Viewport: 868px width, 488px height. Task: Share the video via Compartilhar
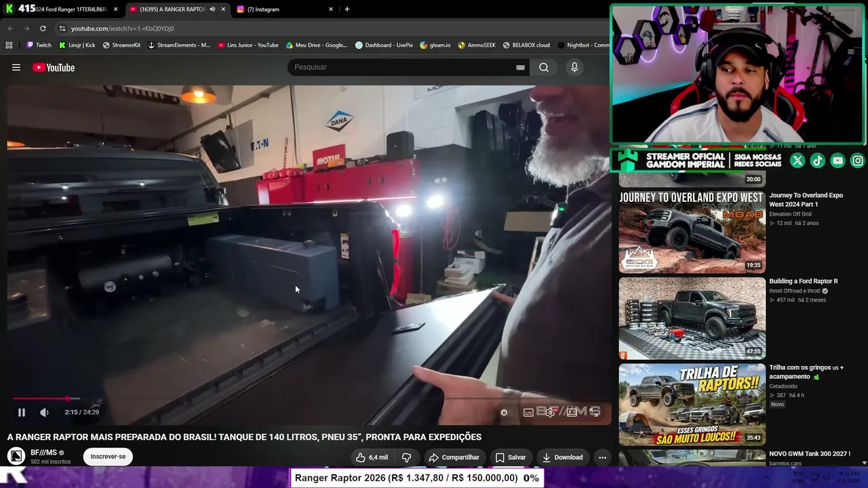pos(454,457)
